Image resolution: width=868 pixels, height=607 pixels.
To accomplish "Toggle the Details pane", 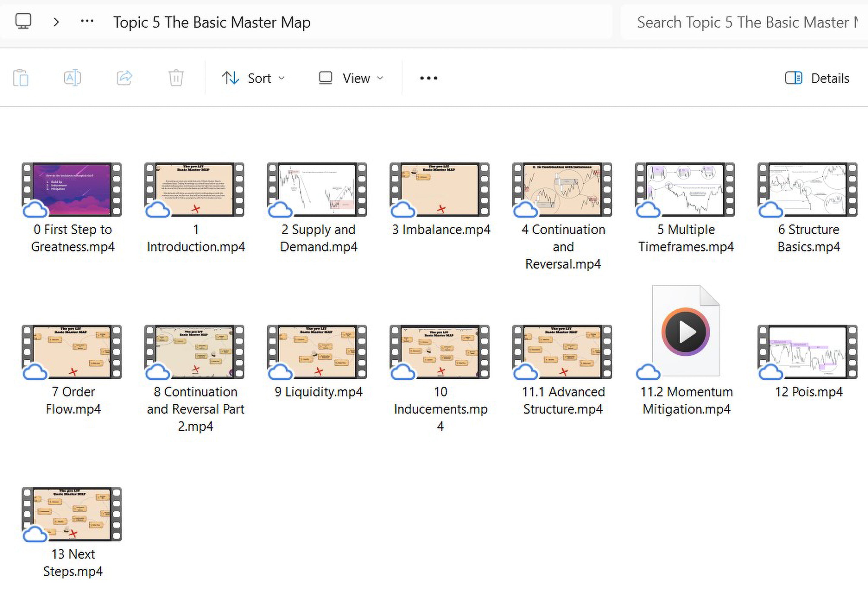I will (x=817, y=78).
